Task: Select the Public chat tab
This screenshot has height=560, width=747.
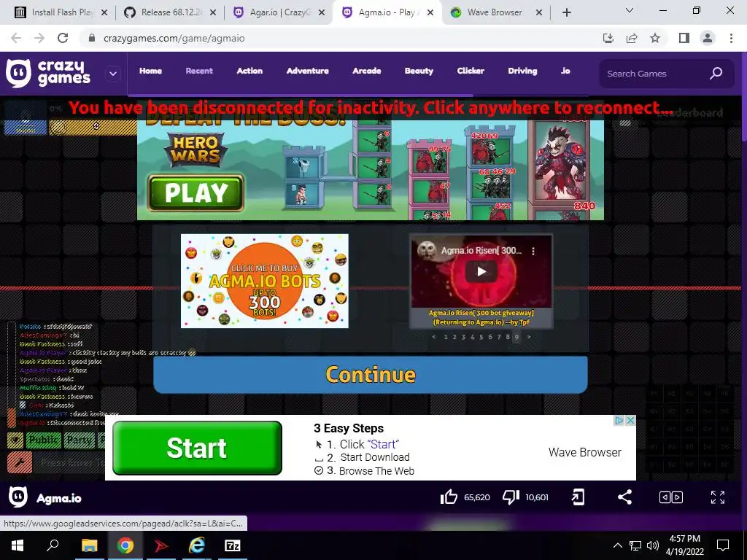Action: [44, 440]
